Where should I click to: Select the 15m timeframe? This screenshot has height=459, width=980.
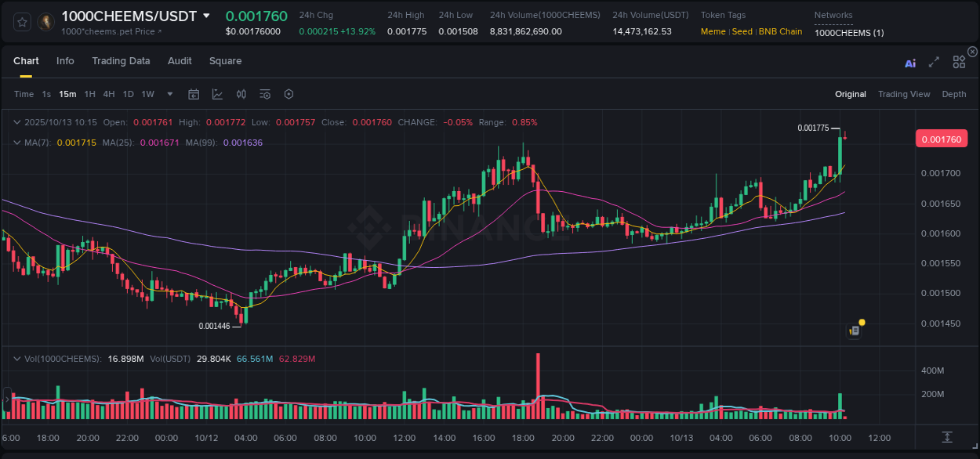click(67, 94)
